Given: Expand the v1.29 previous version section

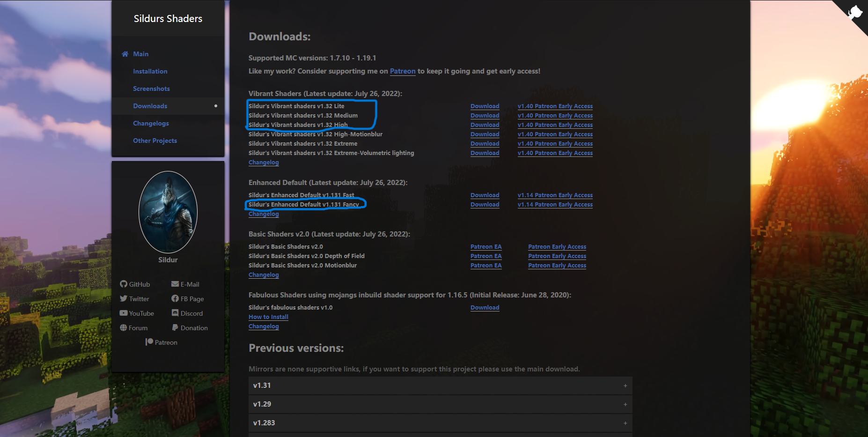Looking at the screenshot, I should coord(440,404).
